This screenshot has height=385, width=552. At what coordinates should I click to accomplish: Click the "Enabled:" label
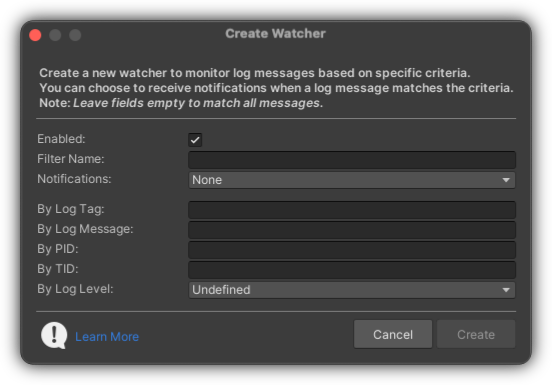click(x=61, y=139)
